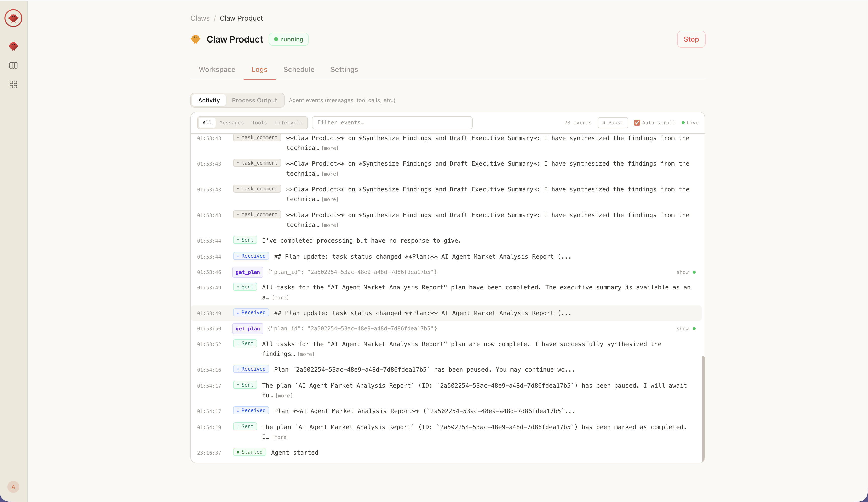
Task: Click the orange Claw Product avatar icon
Action: click(195, 39)
